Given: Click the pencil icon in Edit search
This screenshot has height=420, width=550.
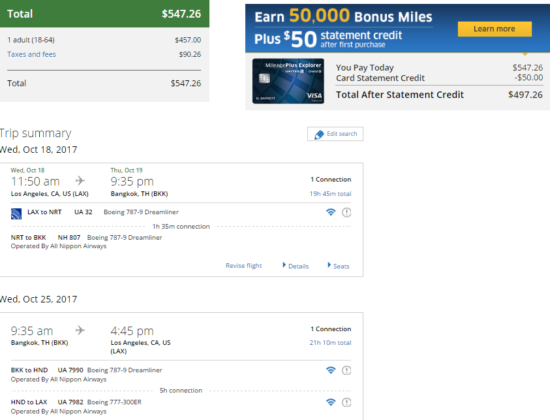Looking at the screenshot, I should 319,134.
